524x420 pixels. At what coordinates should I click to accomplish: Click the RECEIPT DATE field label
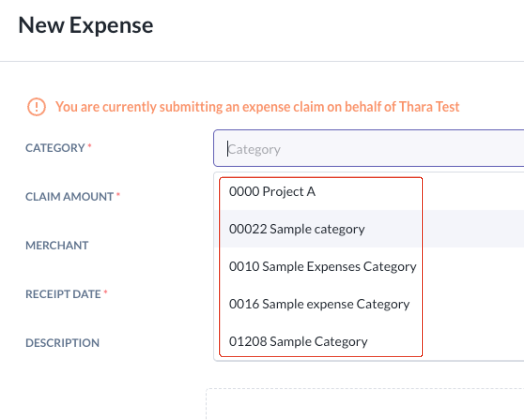[63, 294]
